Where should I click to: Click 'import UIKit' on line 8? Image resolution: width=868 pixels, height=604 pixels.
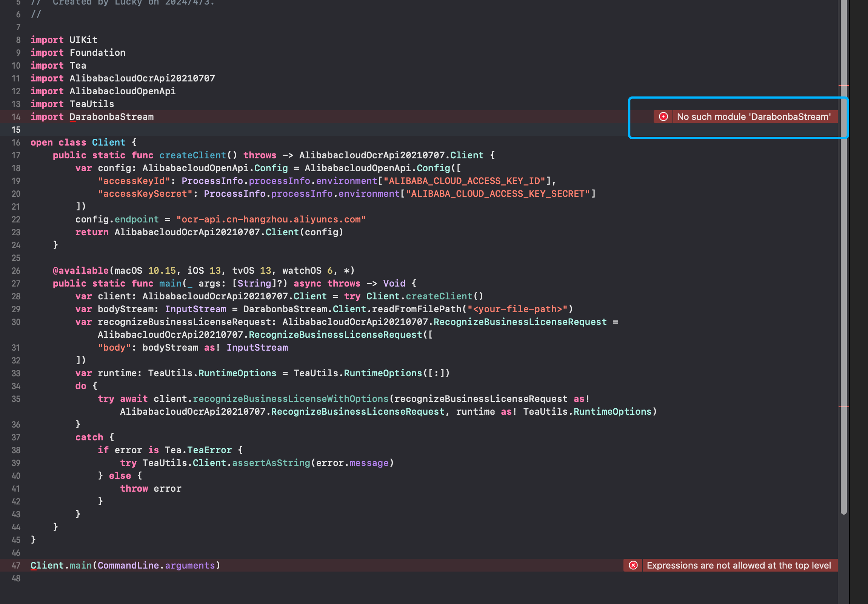coord(64,40)
